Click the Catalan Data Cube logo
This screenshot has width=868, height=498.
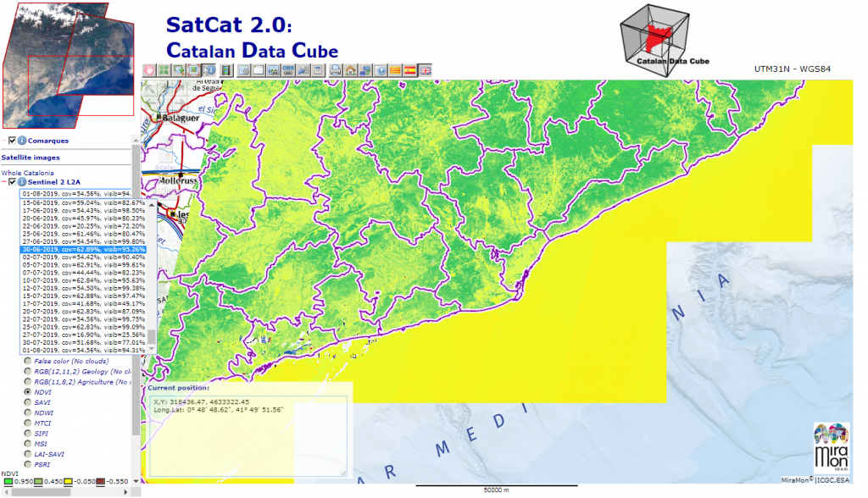pyautogui.click(x=665, y=40)
